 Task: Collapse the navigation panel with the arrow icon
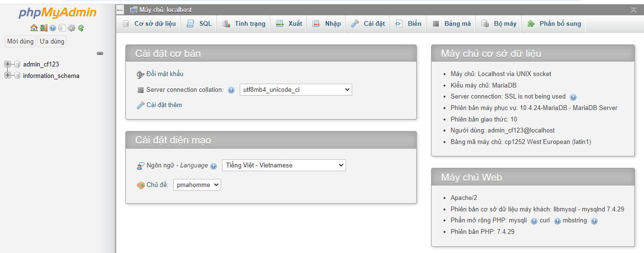(x=120, y=10)
